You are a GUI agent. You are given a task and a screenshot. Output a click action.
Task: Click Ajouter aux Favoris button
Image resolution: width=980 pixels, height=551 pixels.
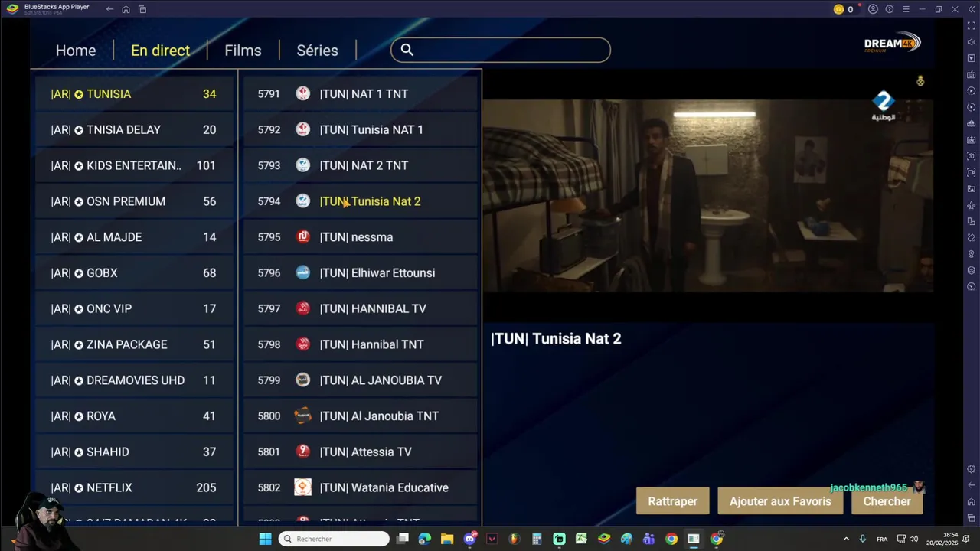pos(780,501)
